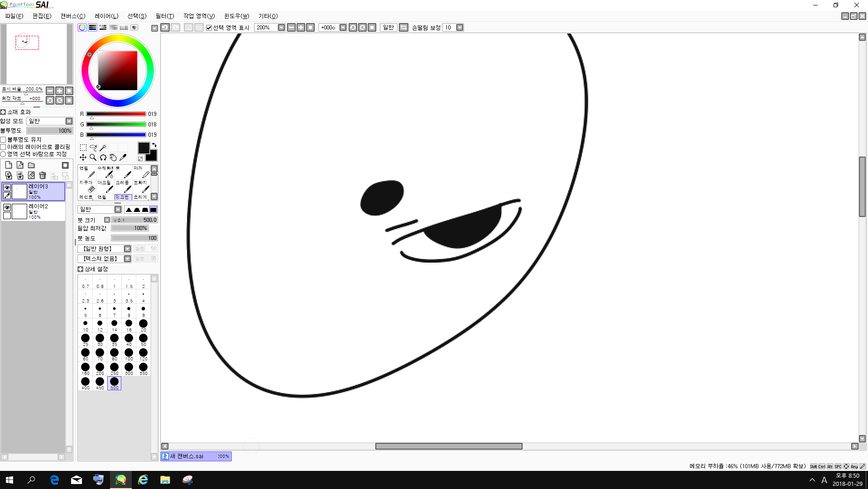Hide 레이어2 using its eye icon
The height and width of the screenshot is (489, 868).
[7, 207]
